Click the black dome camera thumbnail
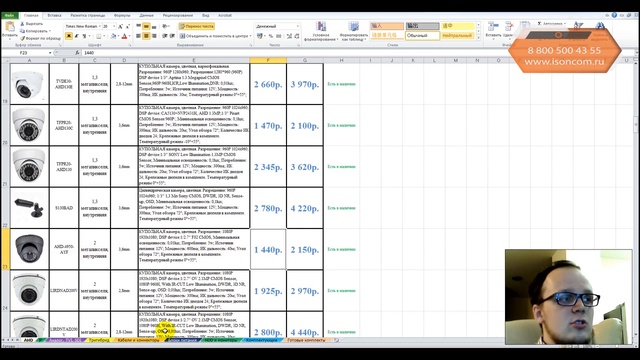Image resolution: width=640 pixels, height=360 pixels. tap(29, 248)
